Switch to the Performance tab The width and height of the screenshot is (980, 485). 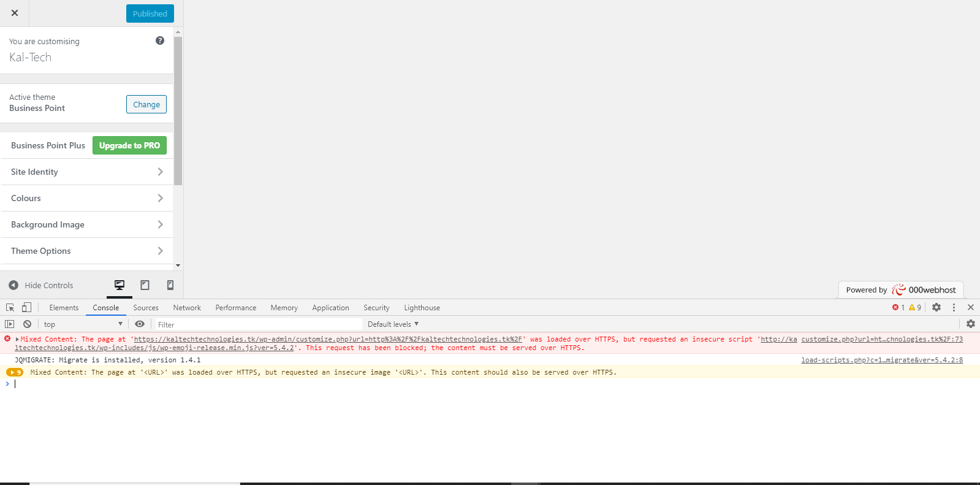point(236,308)
